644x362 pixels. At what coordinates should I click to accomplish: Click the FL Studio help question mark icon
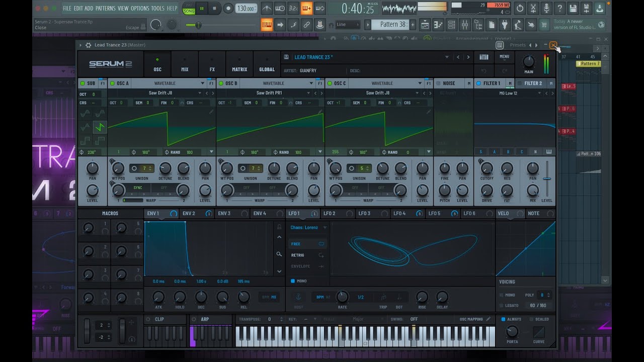(x=559, y=8)
